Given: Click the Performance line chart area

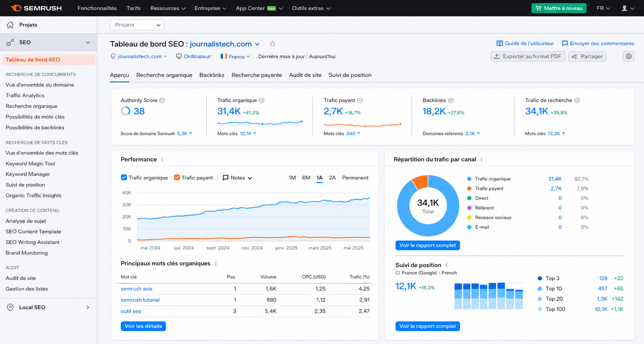Looking at the screenshot, I should (x=253, y=218).
